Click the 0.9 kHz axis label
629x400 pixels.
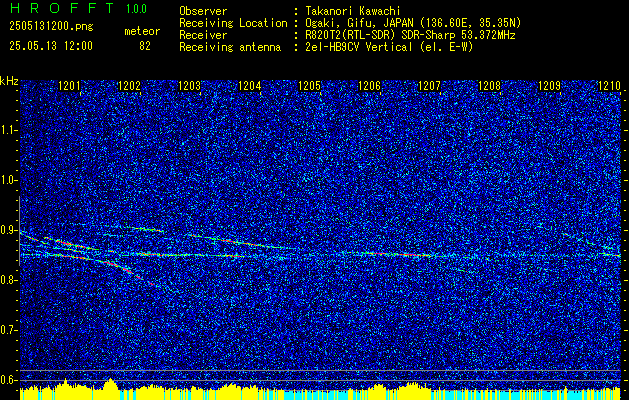pyautogui.click(x=9, y=230)
